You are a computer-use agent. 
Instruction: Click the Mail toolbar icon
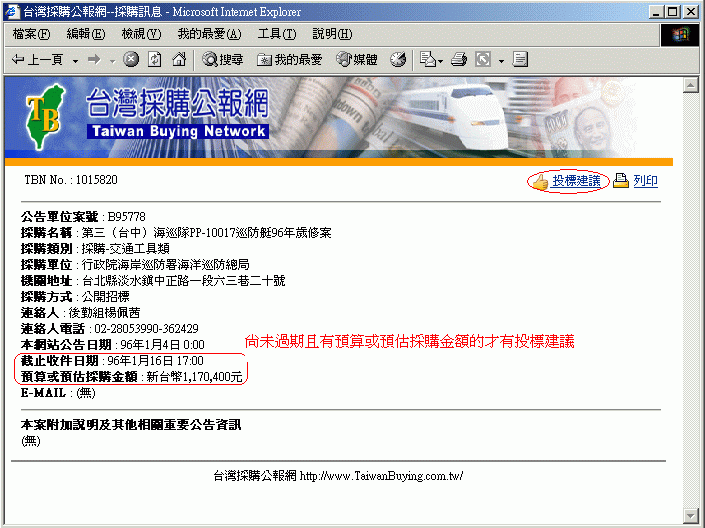pyautogui.click(x=428, y=59)
